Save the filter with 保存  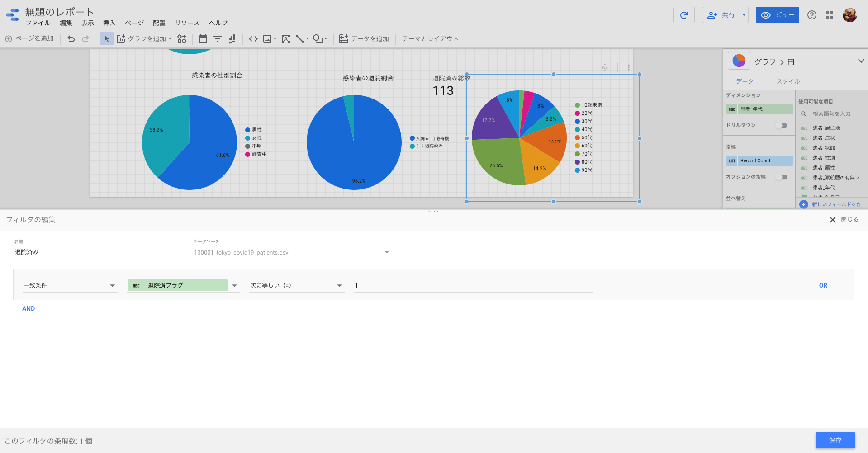835,440
